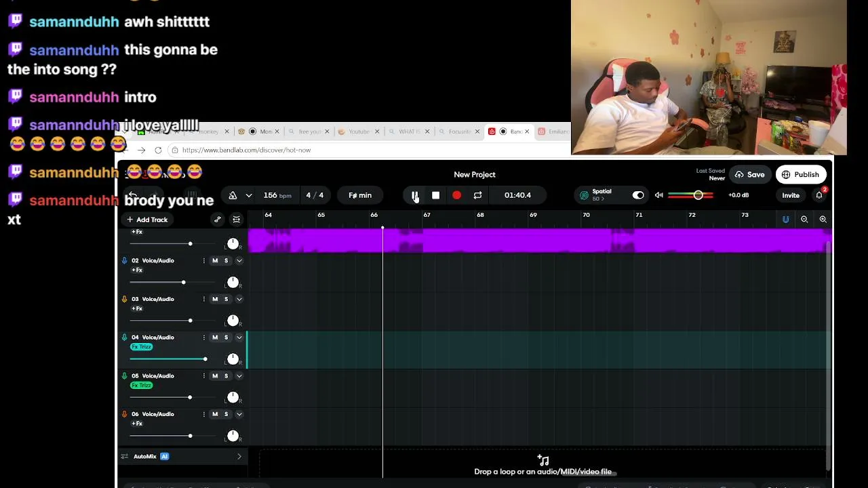Open Fx Trizz preset on track 04
Viewport: 868px width, 488px height.
pos(141,347)
